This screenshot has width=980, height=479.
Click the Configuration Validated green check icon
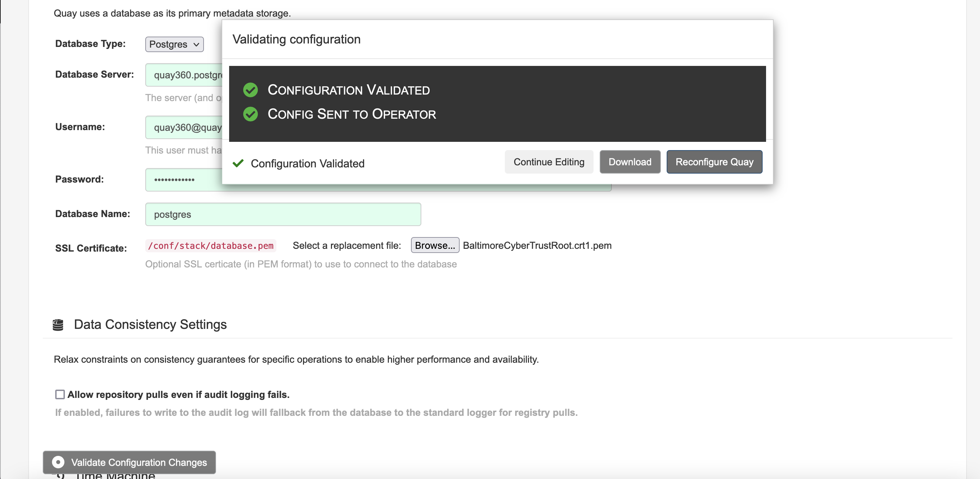coord(250,90)
